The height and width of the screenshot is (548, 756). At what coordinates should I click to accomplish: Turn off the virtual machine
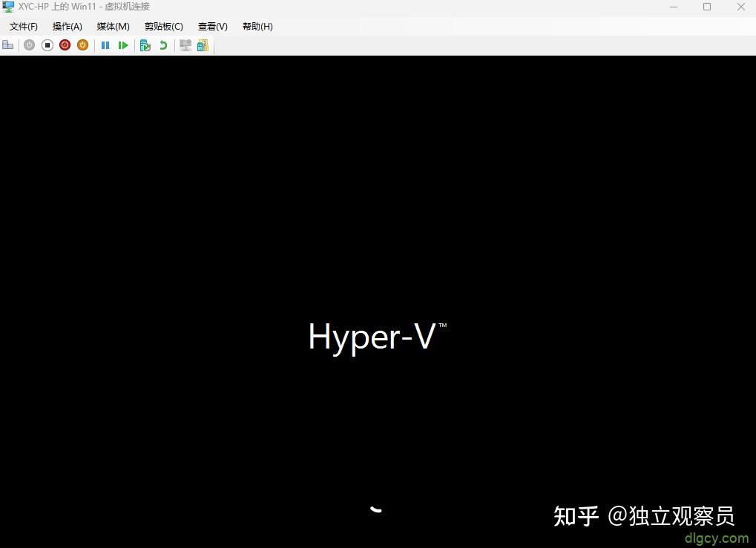(x=47, y=44)
